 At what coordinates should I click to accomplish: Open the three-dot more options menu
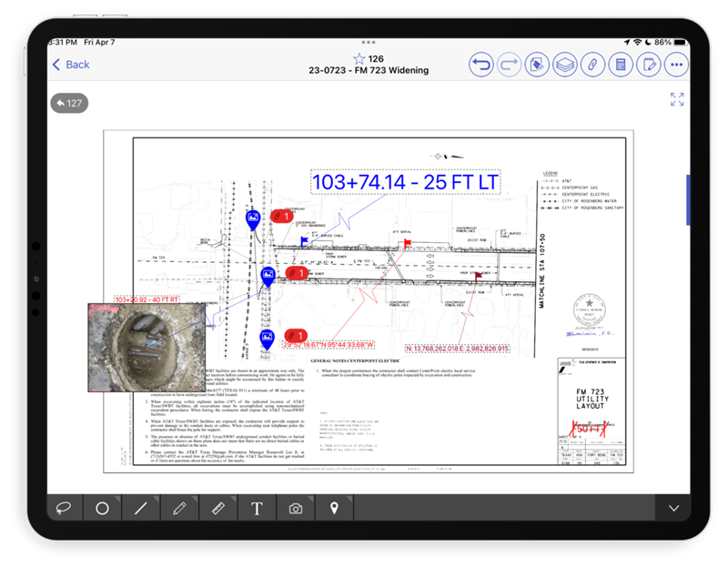676,65
